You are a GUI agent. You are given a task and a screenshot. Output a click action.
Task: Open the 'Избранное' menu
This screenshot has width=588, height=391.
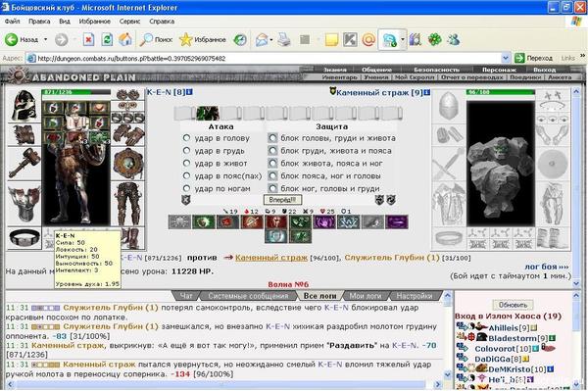[94, 22]
